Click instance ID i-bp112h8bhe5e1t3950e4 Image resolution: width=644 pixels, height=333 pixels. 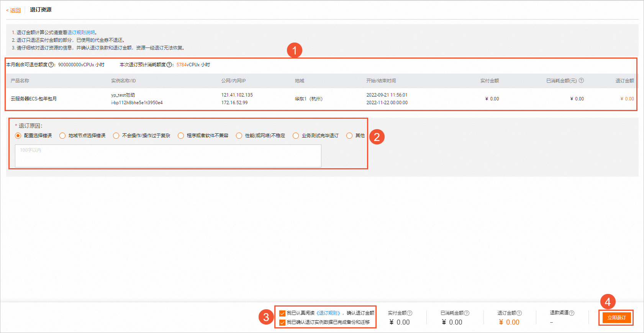[137, 103]
